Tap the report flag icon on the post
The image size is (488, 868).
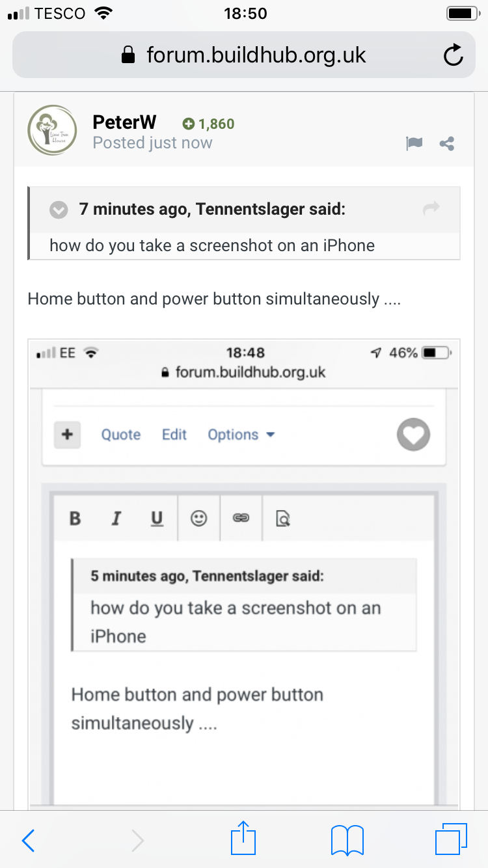(414, 144)
